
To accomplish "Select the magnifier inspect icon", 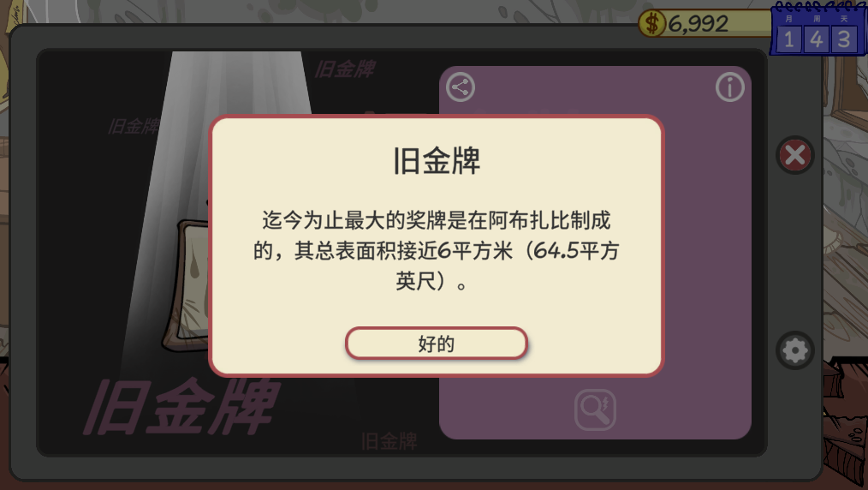I will tap(595, 409).
